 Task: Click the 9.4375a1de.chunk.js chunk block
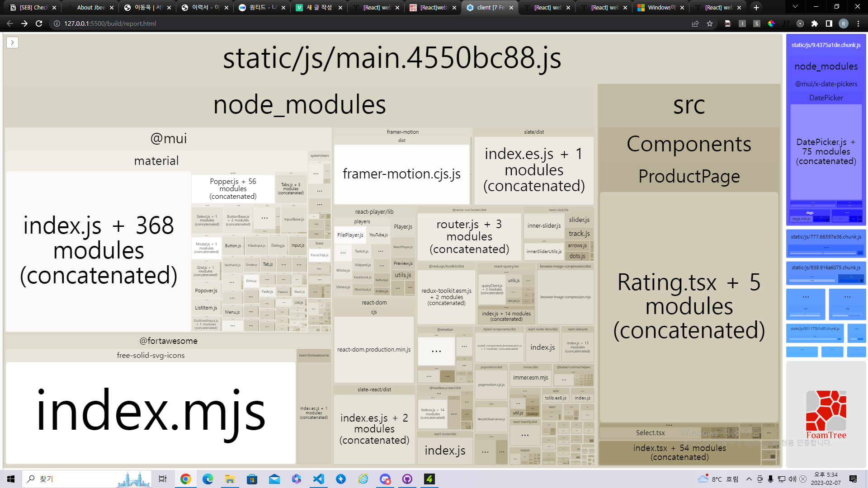(826, 45)
